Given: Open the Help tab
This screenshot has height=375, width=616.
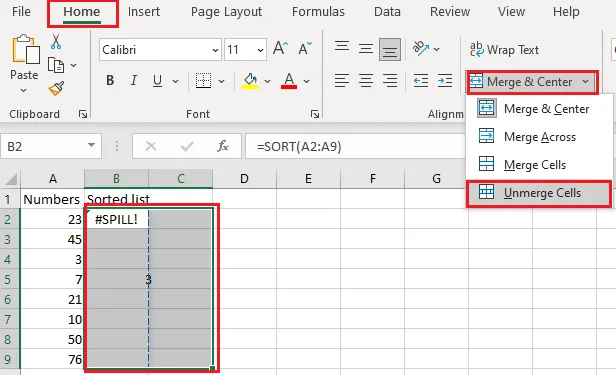Looking at the screenshot, I should (x=566, y=12).
